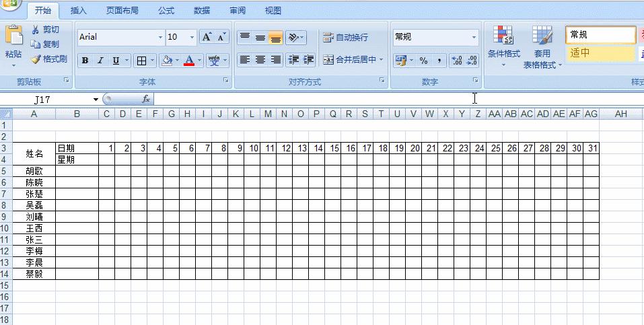Switch to 插入 (Insert) tab
644x325 pixels.
point(79,11)
